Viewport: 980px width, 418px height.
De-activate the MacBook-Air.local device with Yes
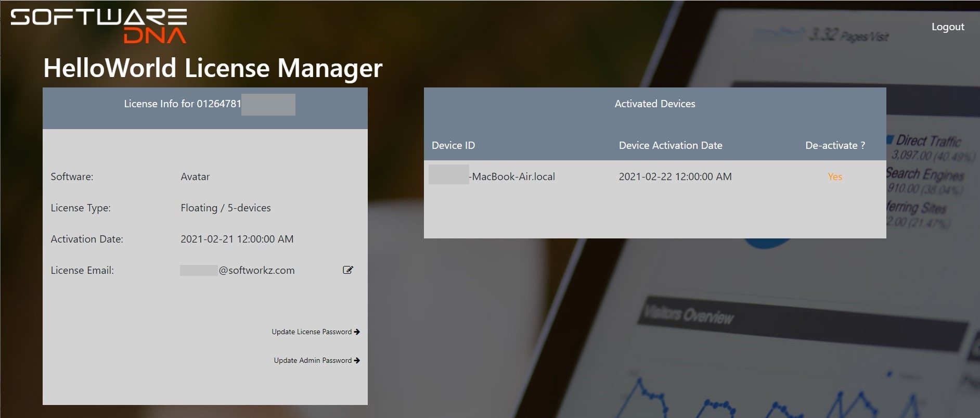click(835, 176)
